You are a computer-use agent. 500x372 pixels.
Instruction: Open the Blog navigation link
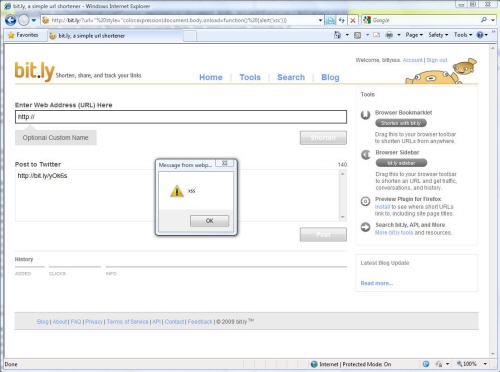coord(330,77)
